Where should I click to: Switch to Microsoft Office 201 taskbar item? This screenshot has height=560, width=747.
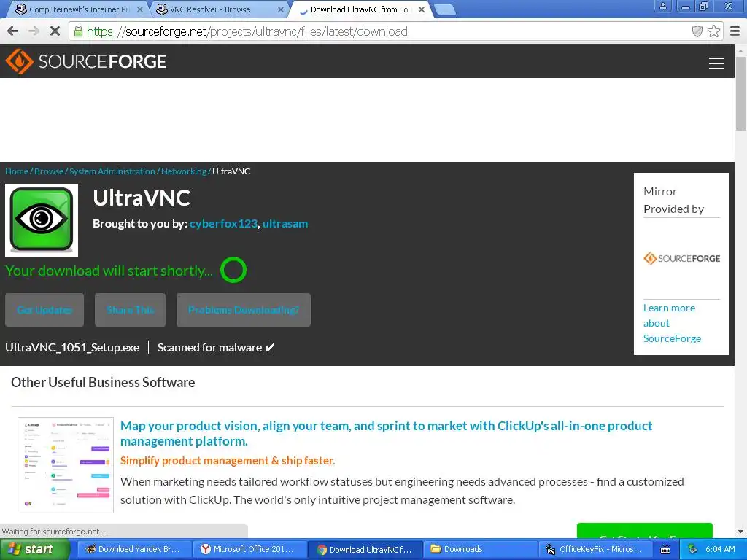click(x=249, y=550)
